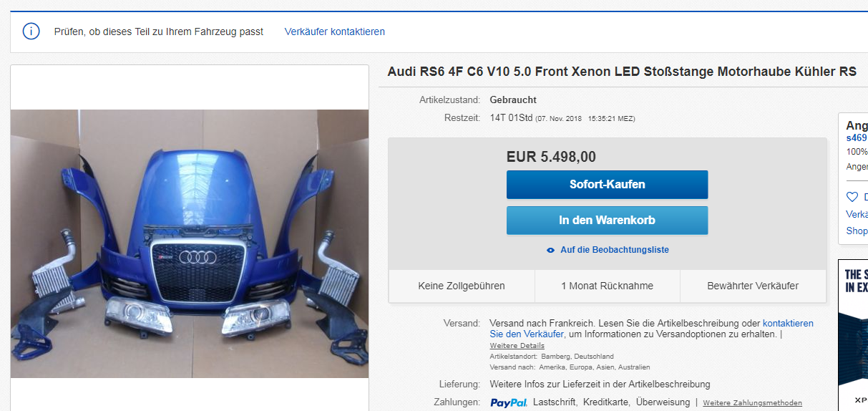Select the '1 Monat Rücknahme' info cell

coord(607,286)
